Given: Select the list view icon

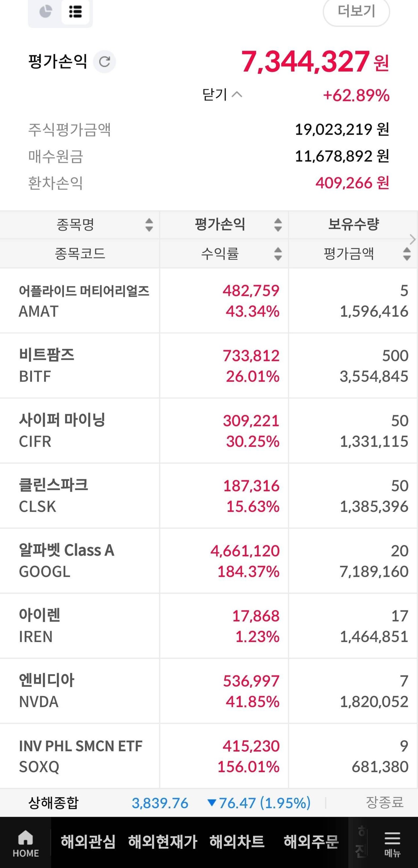Looking at the screenshot, I should click(75, 12).
